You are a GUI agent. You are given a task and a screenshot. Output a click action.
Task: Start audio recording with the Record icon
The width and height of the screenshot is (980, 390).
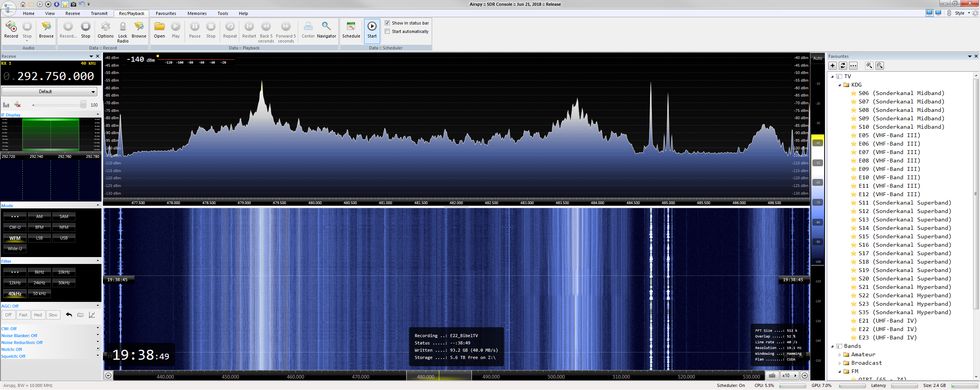point(11,30)
